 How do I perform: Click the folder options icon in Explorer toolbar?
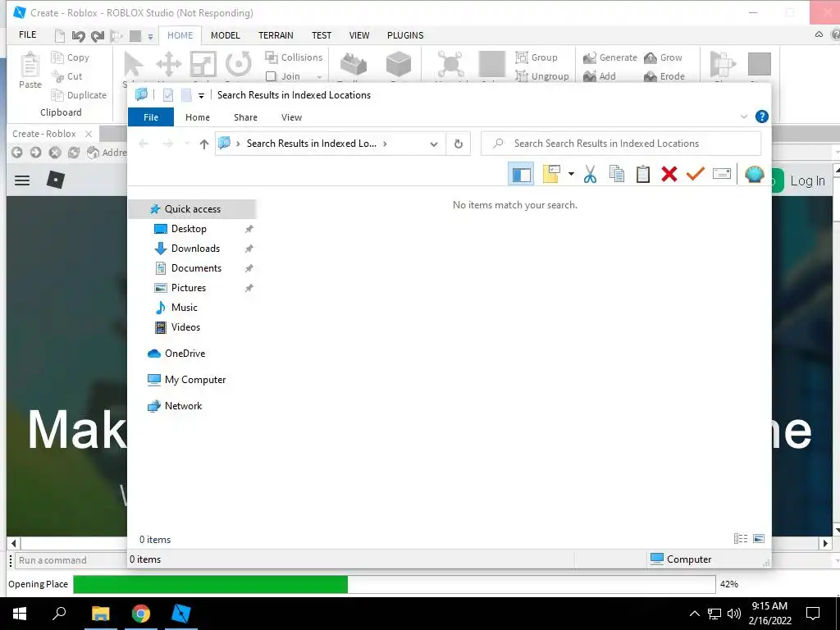pos(551,174)
